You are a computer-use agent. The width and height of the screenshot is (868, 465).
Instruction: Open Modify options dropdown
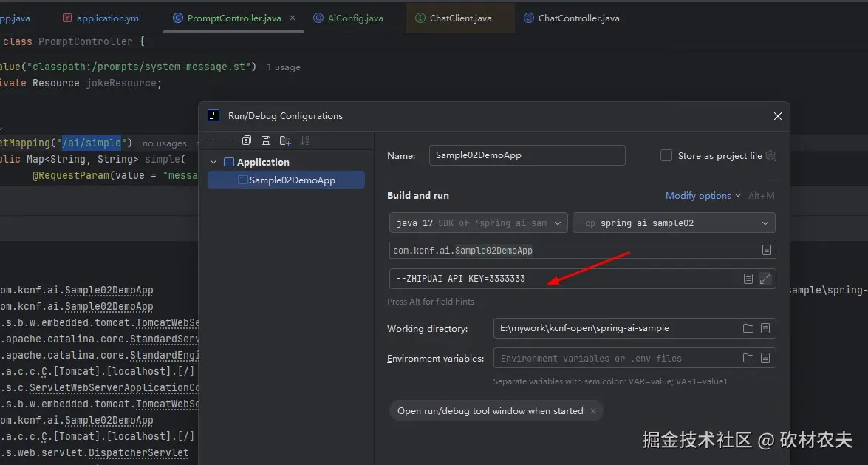(703, 196)
